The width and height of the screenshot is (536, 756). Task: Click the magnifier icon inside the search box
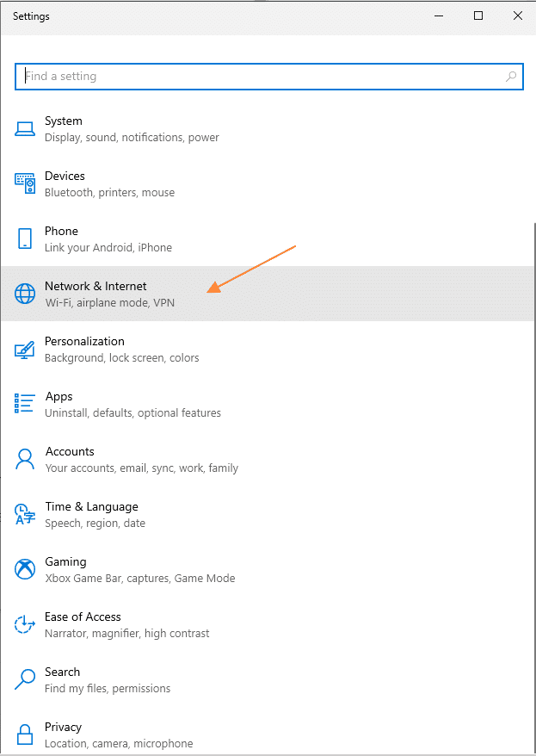511,76
